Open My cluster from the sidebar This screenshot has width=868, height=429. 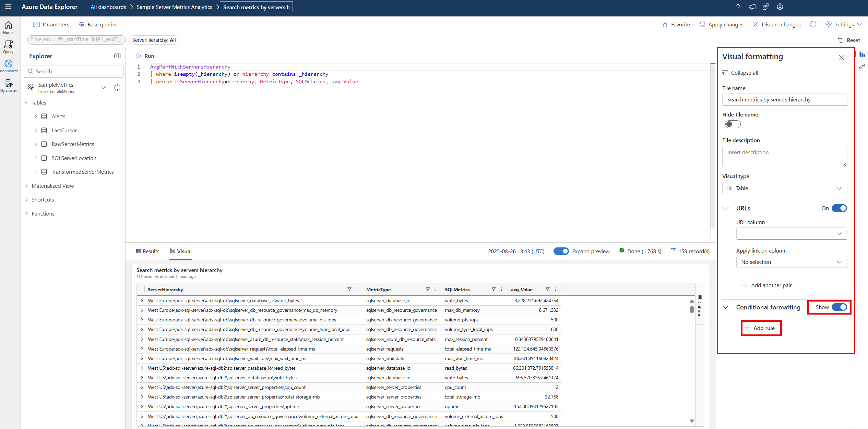coord(8,85)
